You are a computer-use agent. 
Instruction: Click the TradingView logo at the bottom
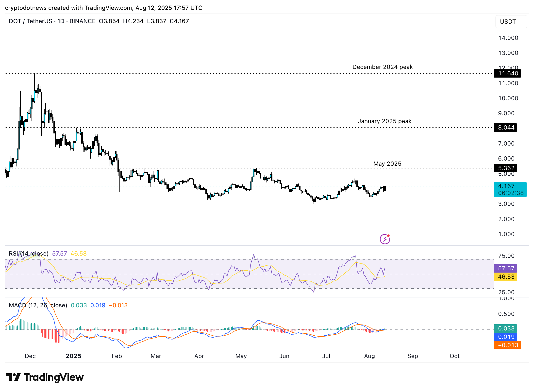pyautogui.click(x=45, y=377)
